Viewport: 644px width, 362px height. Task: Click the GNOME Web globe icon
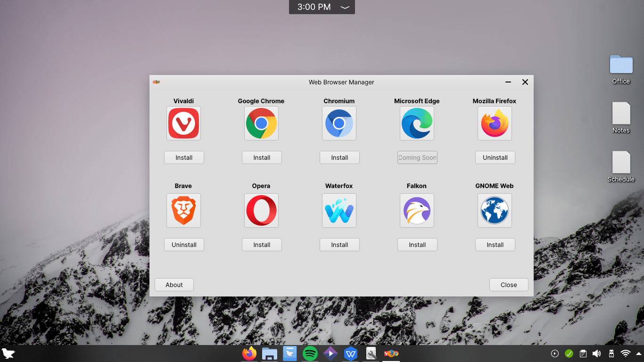pos(495,210)
